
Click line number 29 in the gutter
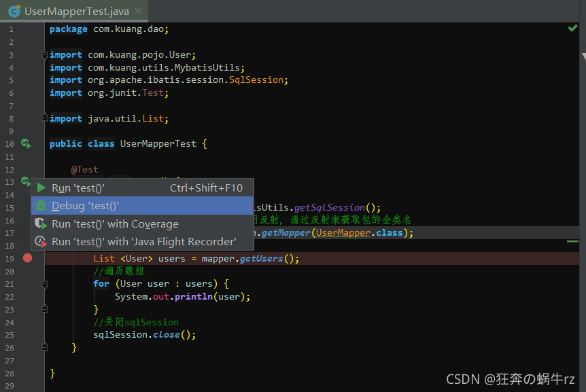point(10,386)
